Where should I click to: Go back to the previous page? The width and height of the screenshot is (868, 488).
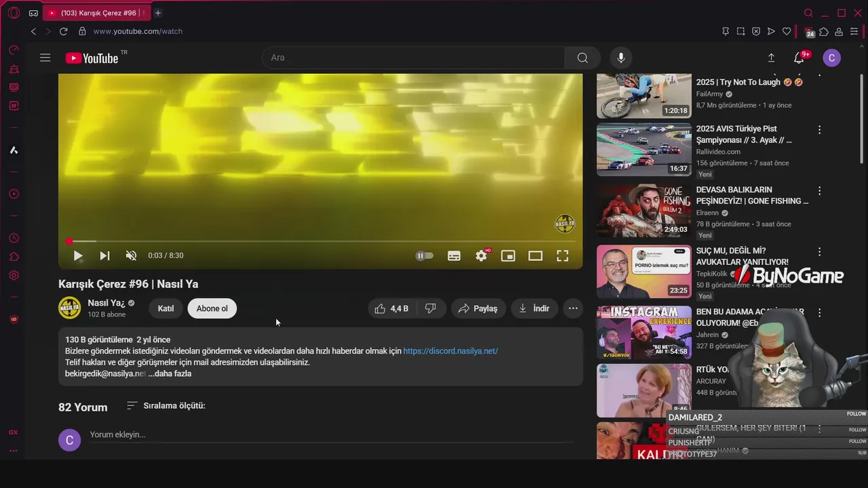pyautogui.click(x=33, y=31)
